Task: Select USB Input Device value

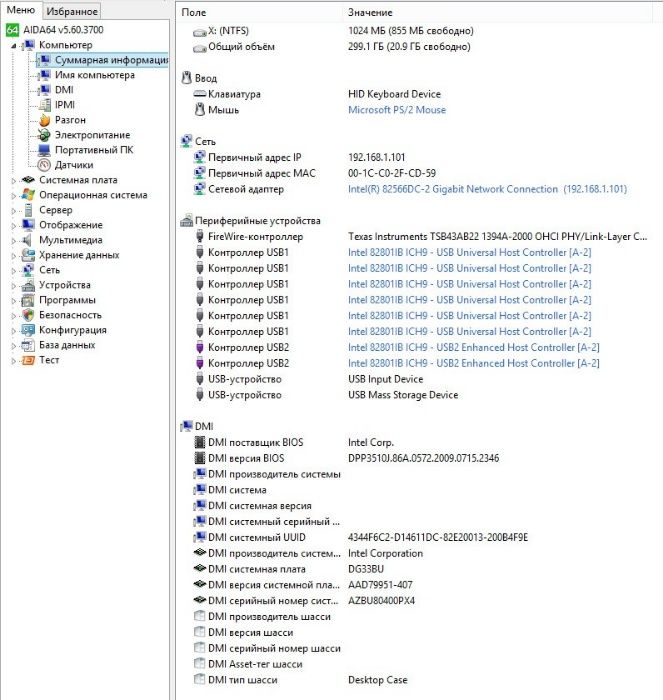Action: (385, 379)
